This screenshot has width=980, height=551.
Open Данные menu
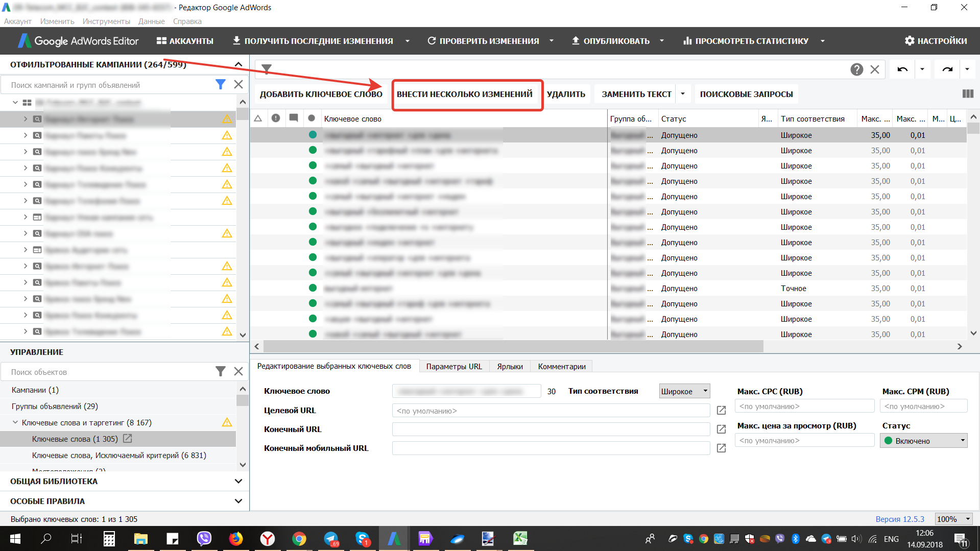coord(152,21)
